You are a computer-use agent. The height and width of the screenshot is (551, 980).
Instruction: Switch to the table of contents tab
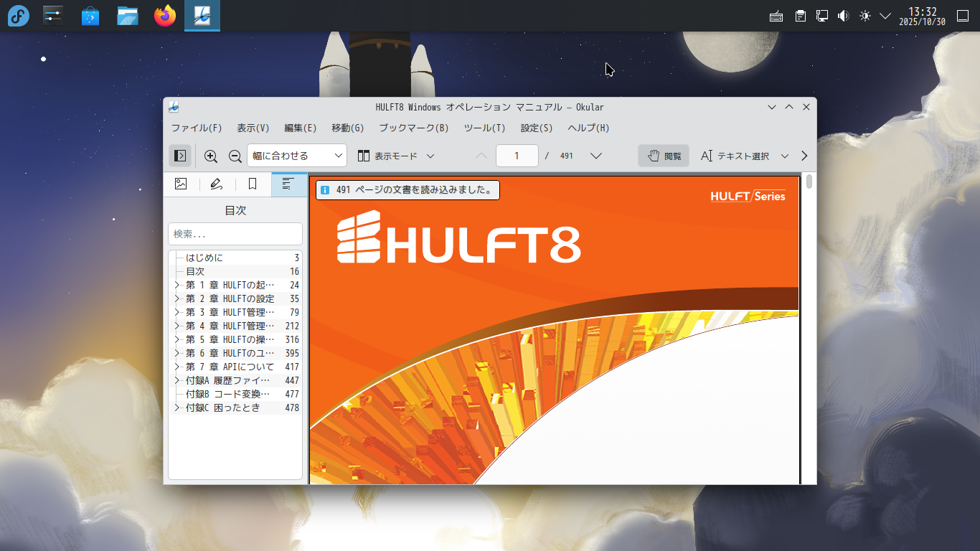pyautogui.click(x=288, y=184)
